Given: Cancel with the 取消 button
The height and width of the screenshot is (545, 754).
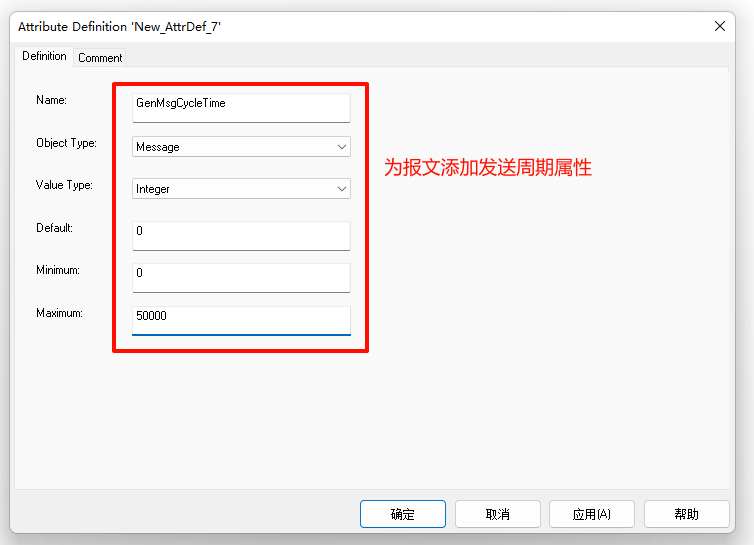Looking at the screenshot, I should (x=498, y=514).
